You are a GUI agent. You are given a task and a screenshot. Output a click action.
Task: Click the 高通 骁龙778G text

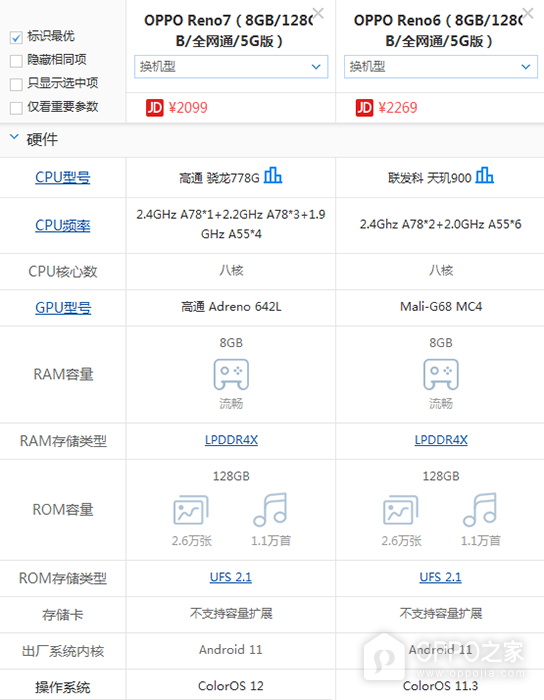(x=219, y=178)
